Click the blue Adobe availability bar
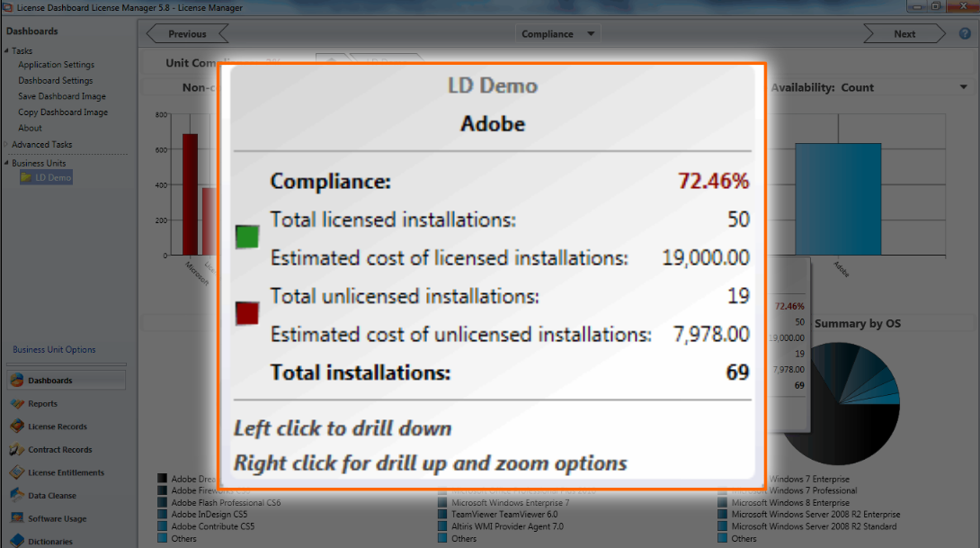This screenshot has width=980, height=548. point(837,198)
